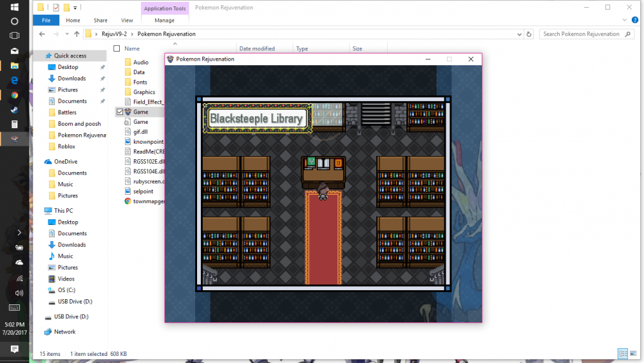Open Mail app on taskbar

(14, 51)
